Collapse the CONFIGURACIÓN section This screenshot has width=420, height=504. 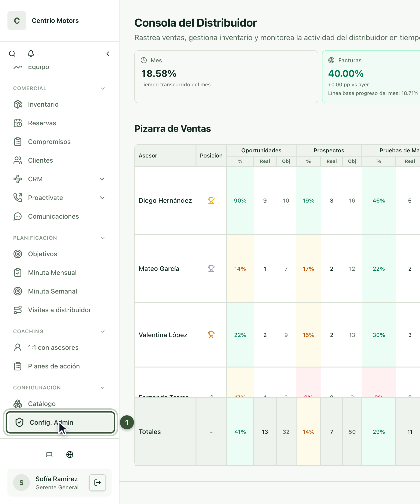(103, 388)
